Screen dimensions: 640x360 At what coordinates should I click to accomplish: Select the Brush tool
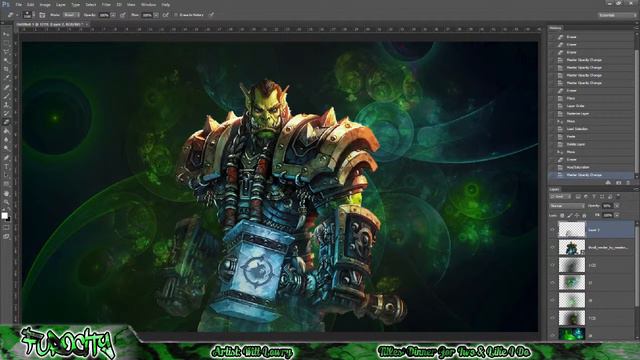point(6,96)
